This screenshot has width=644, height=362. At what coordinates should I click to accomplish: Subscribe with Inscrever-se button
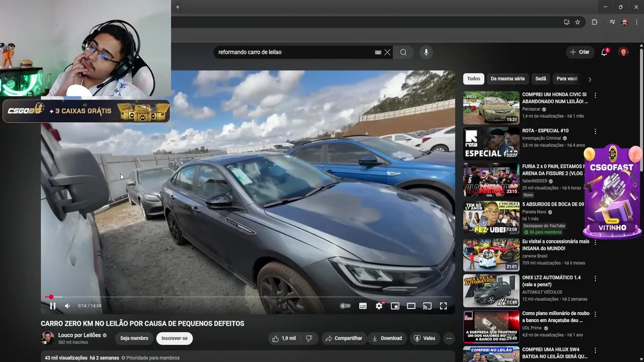[x=175, y=338]
